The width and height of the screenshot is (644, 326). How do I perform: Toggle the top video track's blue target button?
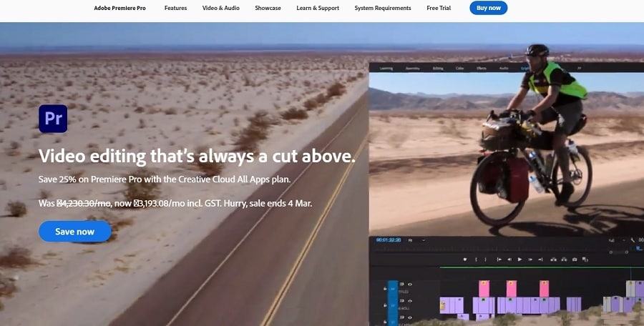393,289
